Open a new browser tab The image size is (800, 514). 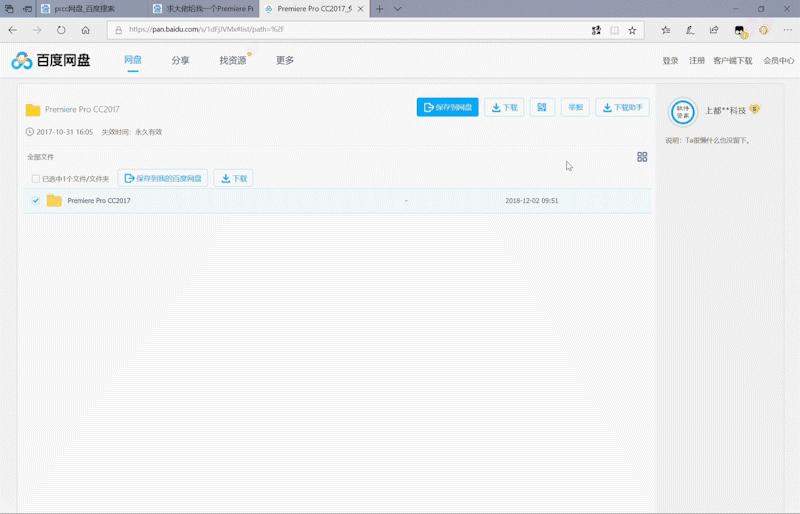click(379, 9)
